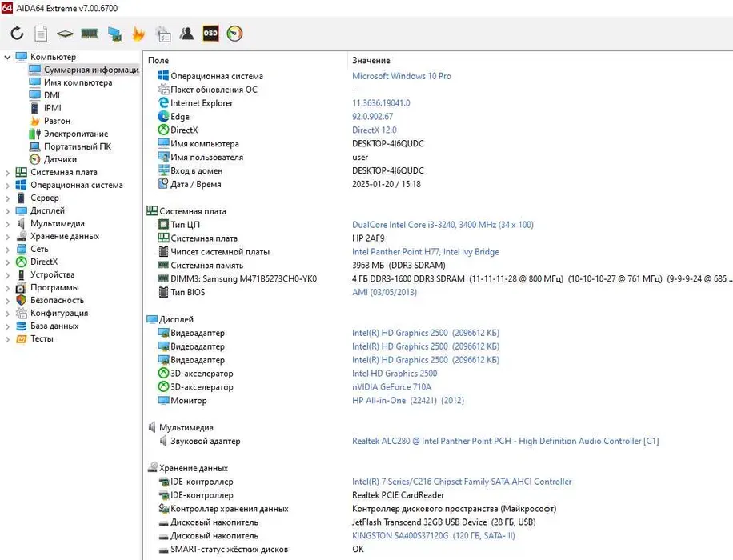Open the Microsoft Windows 10 Pro link
The image size is (733, 560).
(x=402, y=76)
